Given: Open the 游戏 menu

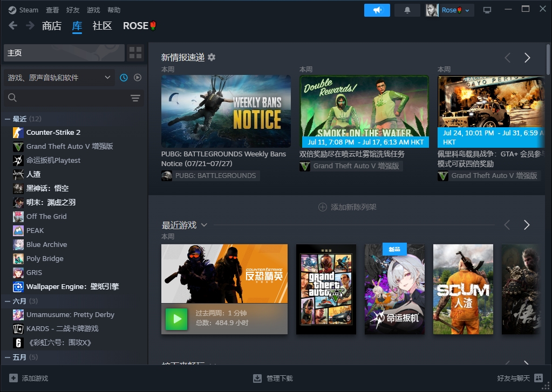Looking at the screenshot, I should (93, 10).
